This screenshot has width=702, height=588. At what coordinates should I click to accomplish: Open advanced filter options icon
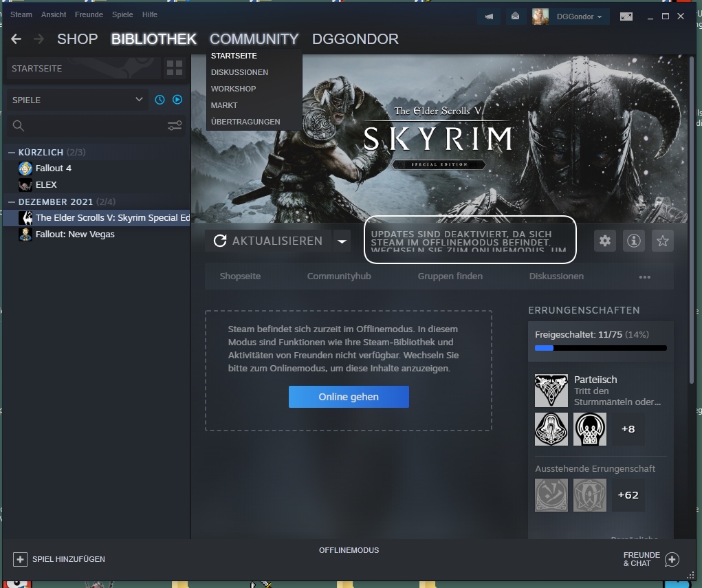175,125
